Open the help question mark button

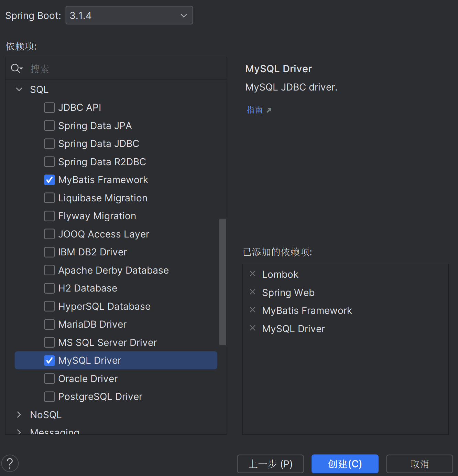point(10,463)
